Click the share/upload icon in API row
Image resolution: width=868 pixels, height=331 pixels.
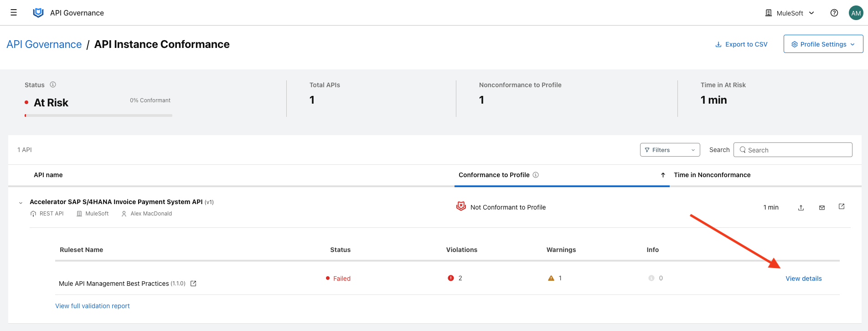pyautogui.click(x=801, y=208)
